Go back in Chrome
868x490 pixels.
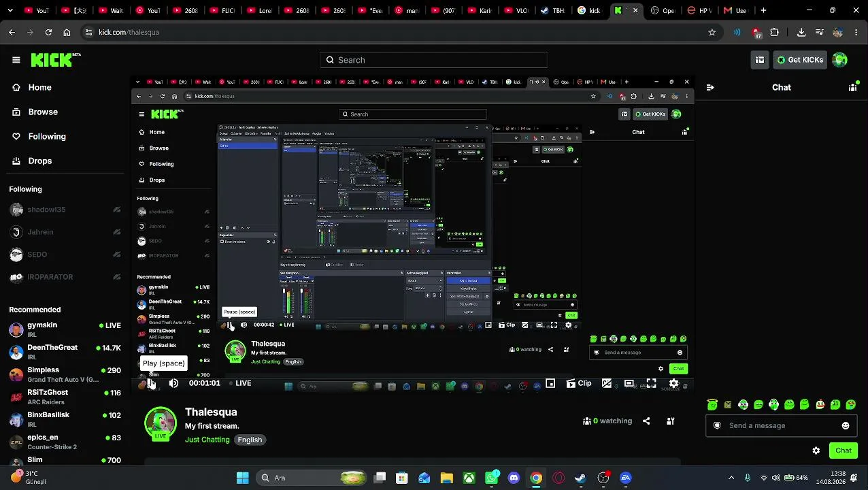tap(12, 32)
